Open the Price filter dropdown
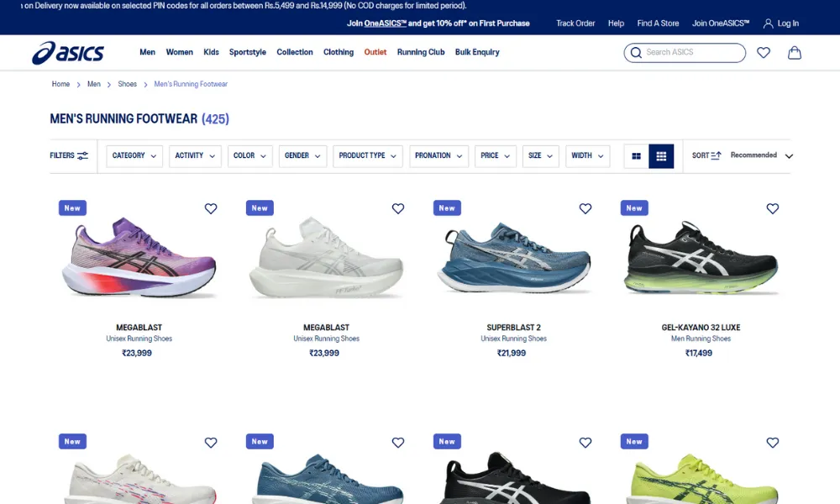The width and height of the screenshot is (840, 504). point(495,156)
